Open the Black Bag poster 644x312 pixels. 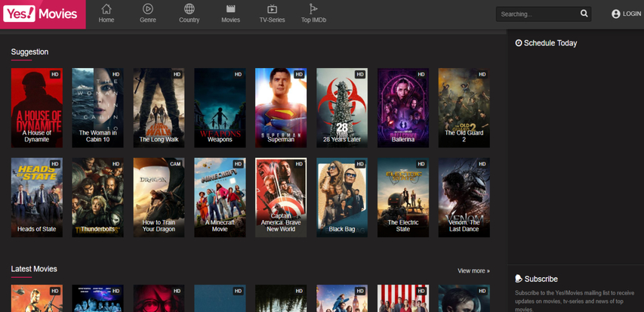coord(342,197)
